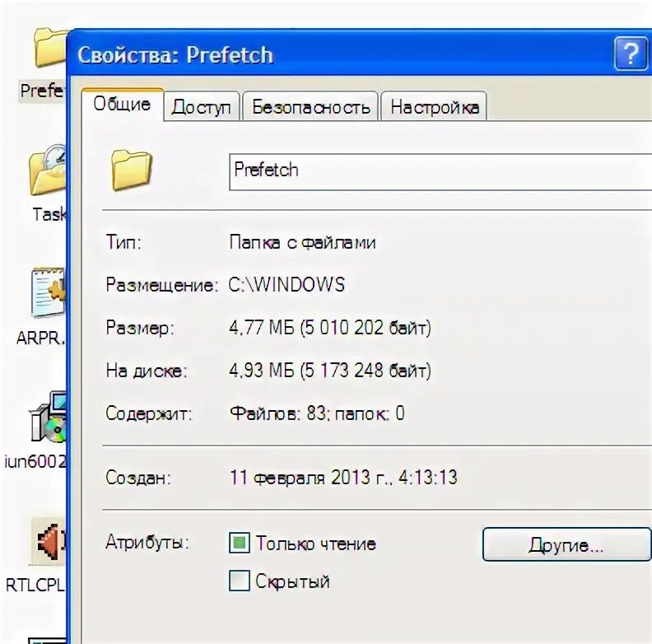Viewport: 652px width, 644px height.
Task: Click the Атрибуты label
Action: pos(147,542)
